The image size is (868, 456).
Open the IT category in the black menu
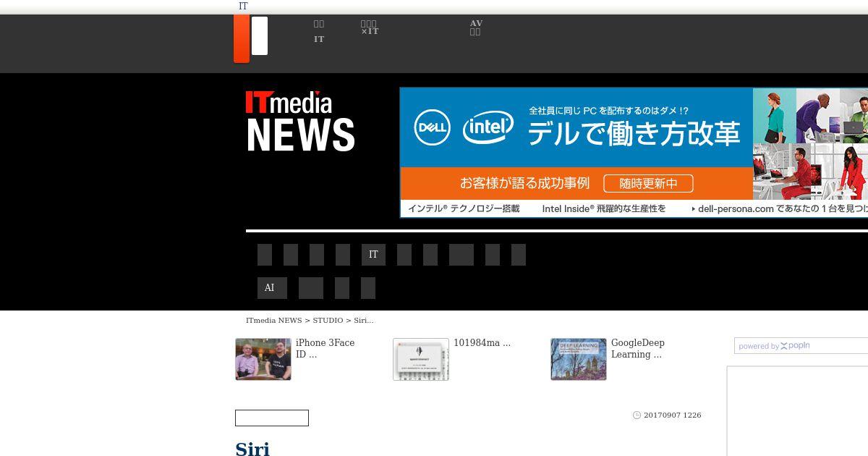(x=373, y=255)
